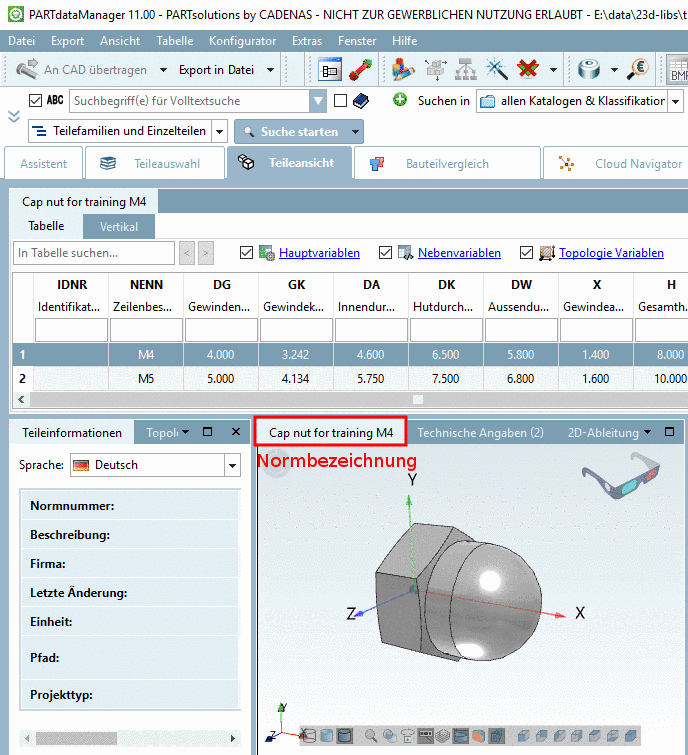This screenshot has height=755, width=688.
Task: Click the hierarchy tree icon
Action: click(466, 69)
